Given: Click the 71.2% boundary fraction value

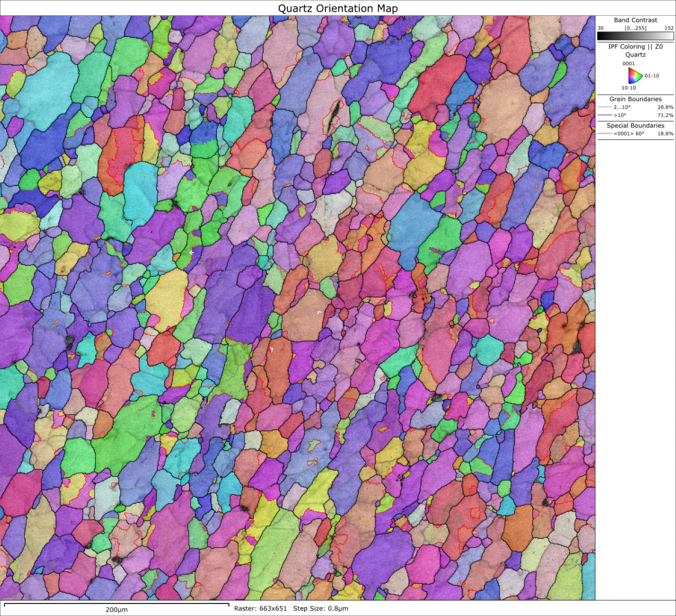Looking at the screenshot, I should click(665, 115).
